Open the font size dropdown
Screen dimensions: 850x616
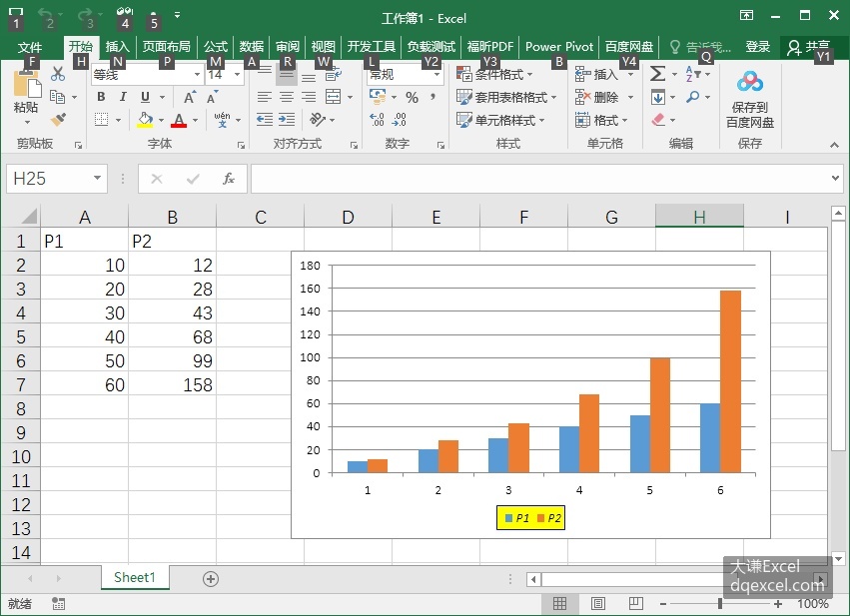click(x=238, y=74)
